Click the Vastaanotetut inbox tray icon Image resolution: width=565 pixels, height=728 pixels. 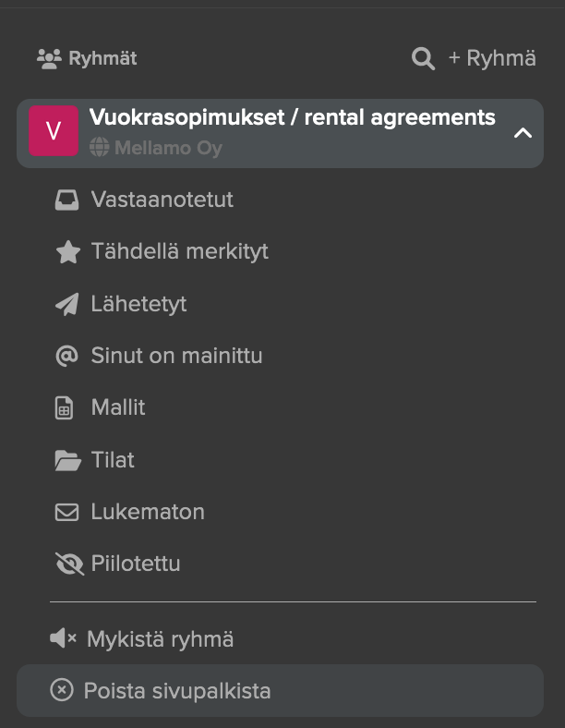66,200
